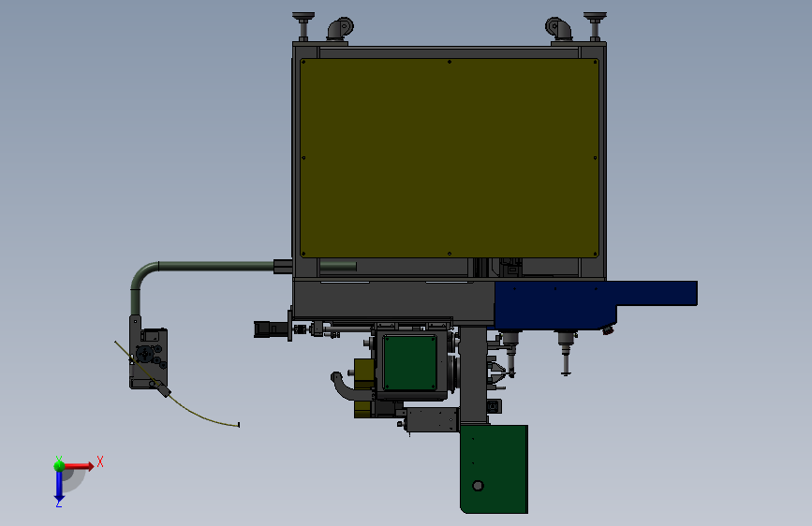812x526 pixels.
Task: Select the dark green plate at the bottom
Action: (494, 469)
